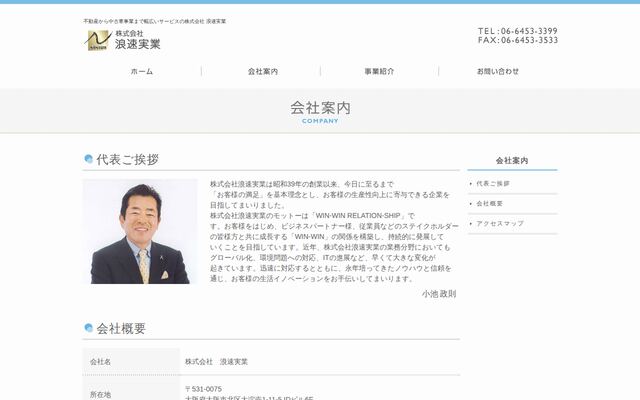Go to 会社概要 sidebar link
The width and height of the screenshot is (640, 400).
click(489, 204)
